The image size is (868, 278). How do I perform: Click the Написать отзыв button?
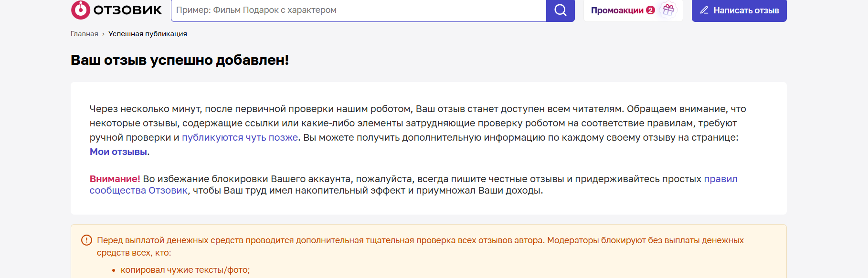pyautogui.click(x=739, y=10)
